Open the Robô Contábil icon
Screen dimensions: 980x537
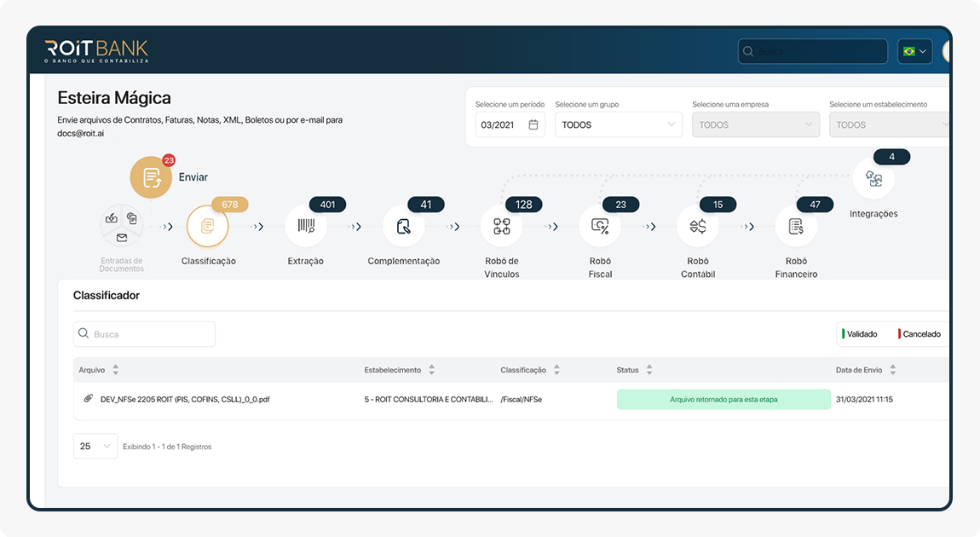tap(698, 226)
